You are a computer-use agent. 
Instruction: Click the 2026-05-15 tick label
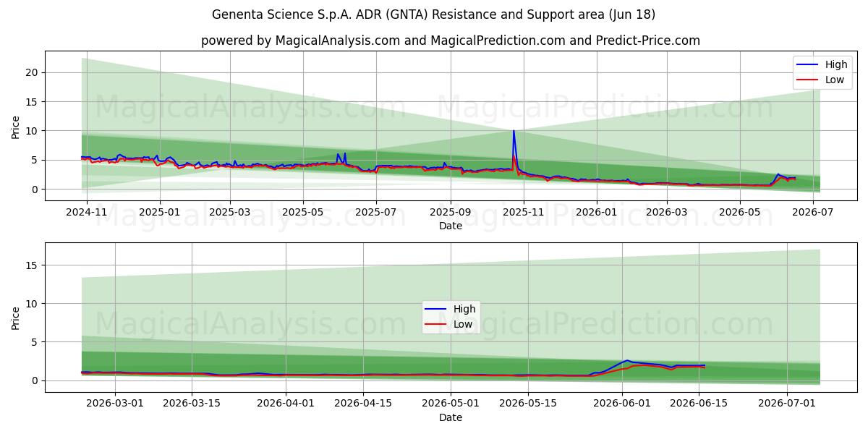click(527, 404)
